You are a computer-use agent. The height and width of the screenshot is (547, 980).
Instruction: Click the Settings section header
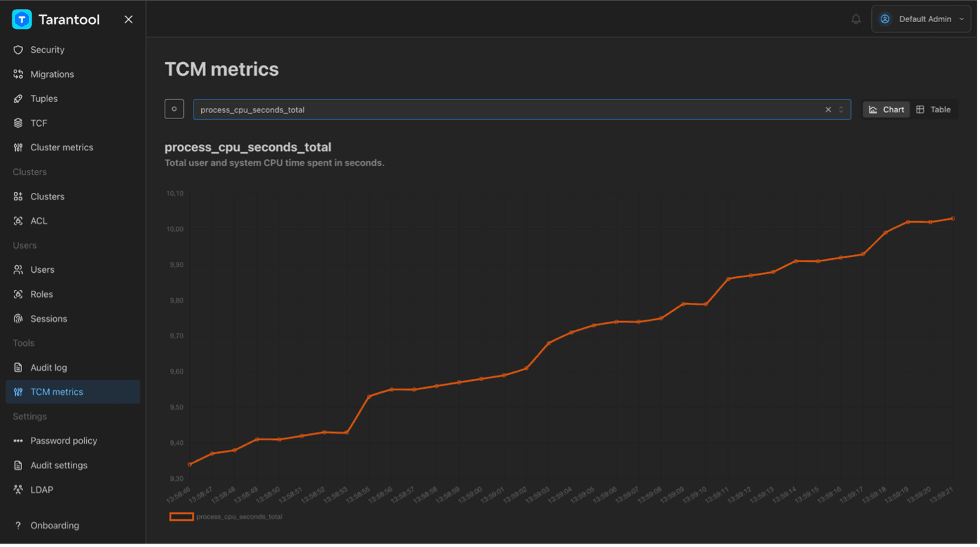click(30, 417)
